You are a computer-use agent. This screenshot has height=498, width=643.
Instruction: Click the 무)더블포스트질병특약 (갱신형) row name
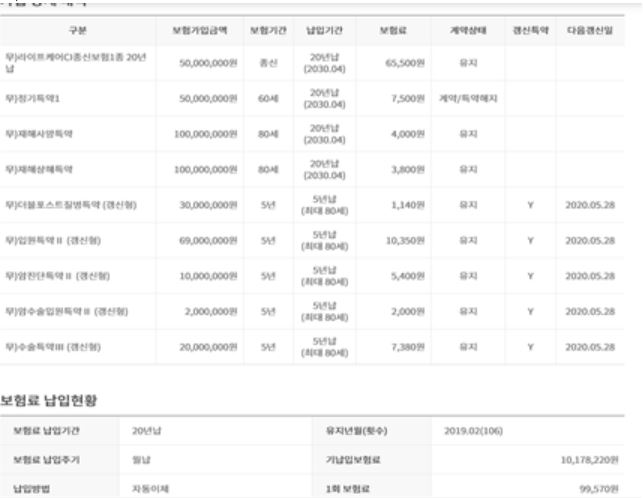pyautogui.click(x=71, y=205)
